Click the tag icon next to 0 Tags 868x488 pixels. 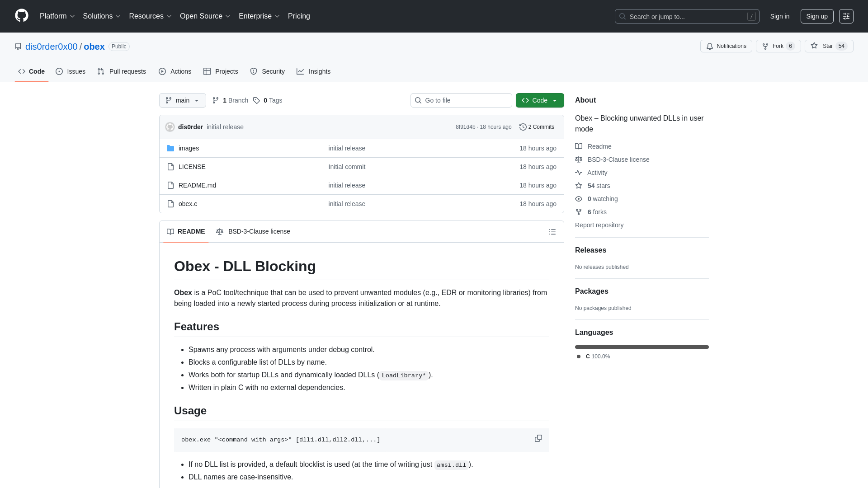click(x=256, y=100)
